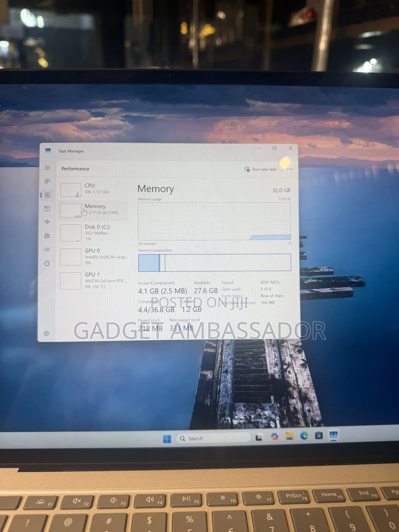Open the App history icon in sidebar
Screen dimensions: 399x532
pyautogui.click(x=47, y=208)
